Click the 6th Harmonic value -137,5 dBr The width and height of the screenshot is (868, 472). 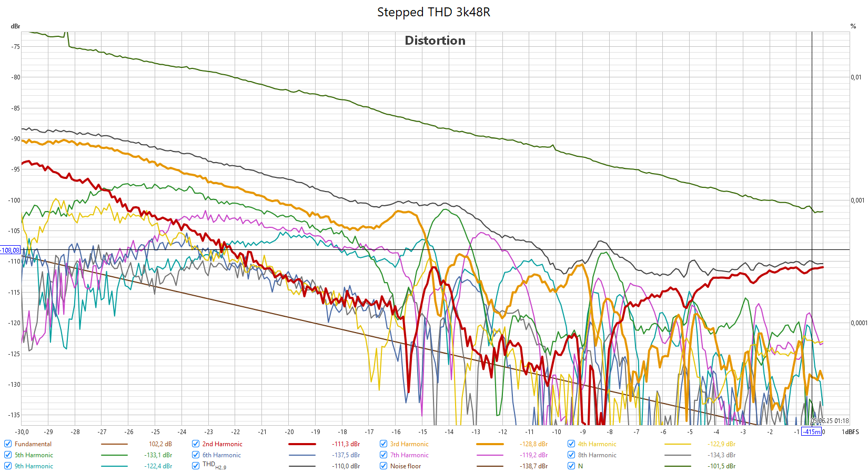346,455
